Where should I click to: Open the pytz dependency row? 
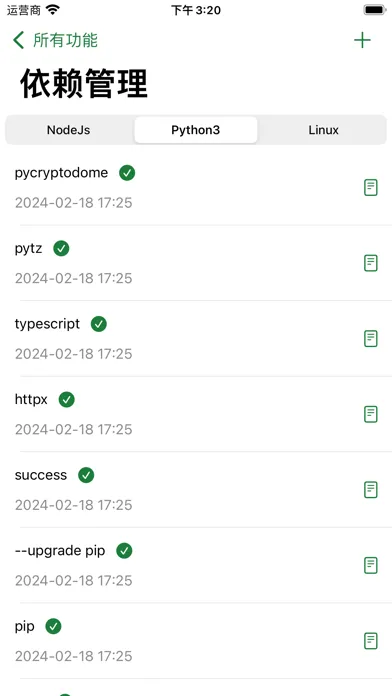(196, 263)
